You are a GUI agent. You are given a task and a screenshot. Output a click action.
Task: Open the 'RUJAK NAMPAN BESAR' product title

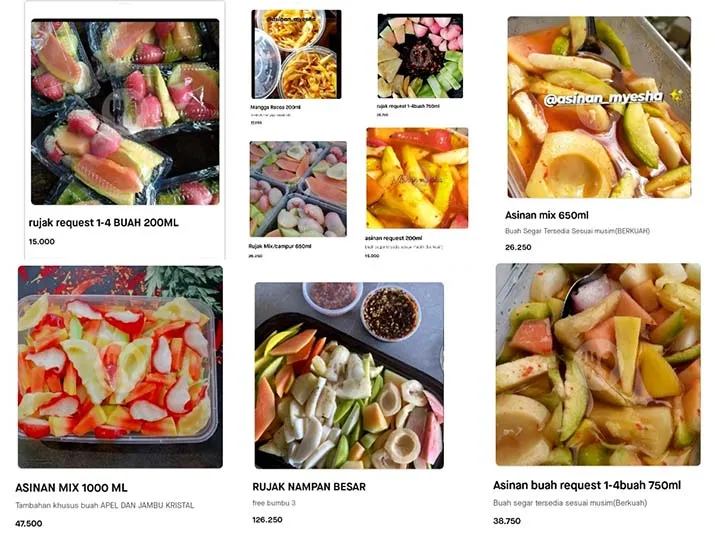pos(309,487)
